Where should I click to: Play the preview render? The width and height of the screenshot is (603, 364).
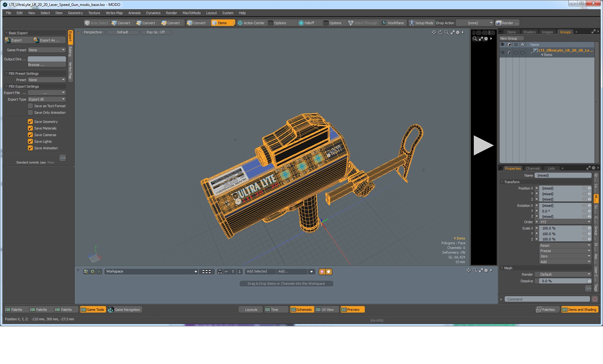point(483,145)
